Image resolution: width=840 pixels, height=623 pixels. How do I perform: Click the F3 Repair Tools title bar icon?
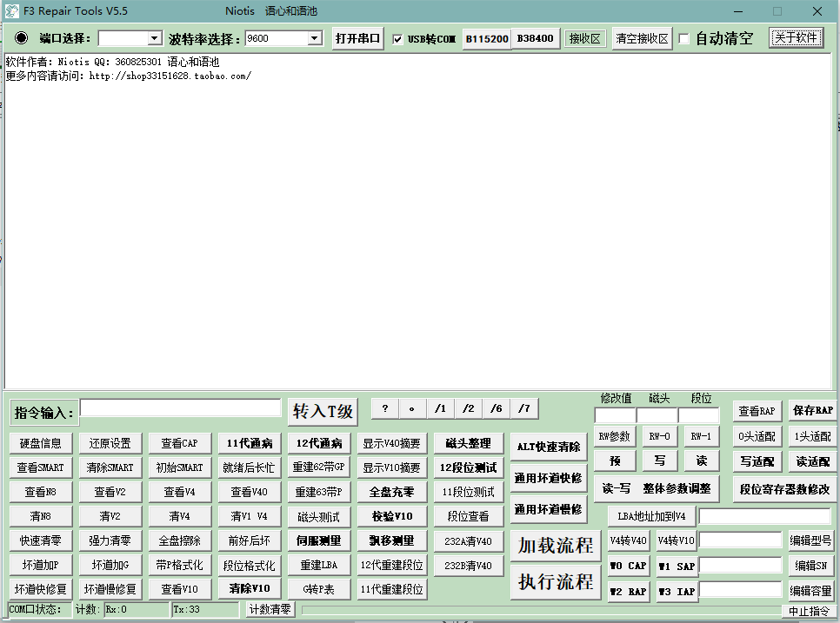pyautogui.click(x=12, y=12)
